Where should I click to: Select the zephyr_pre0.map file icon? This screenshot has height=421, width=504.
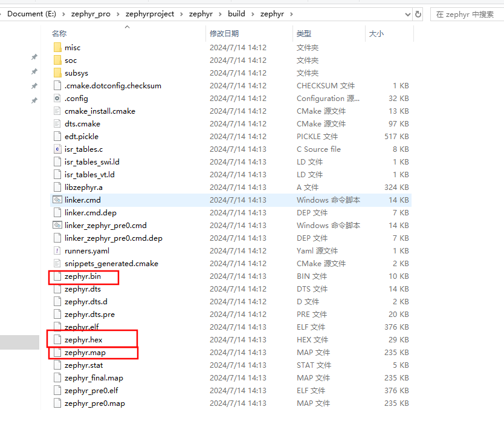(x=57, y=403)
